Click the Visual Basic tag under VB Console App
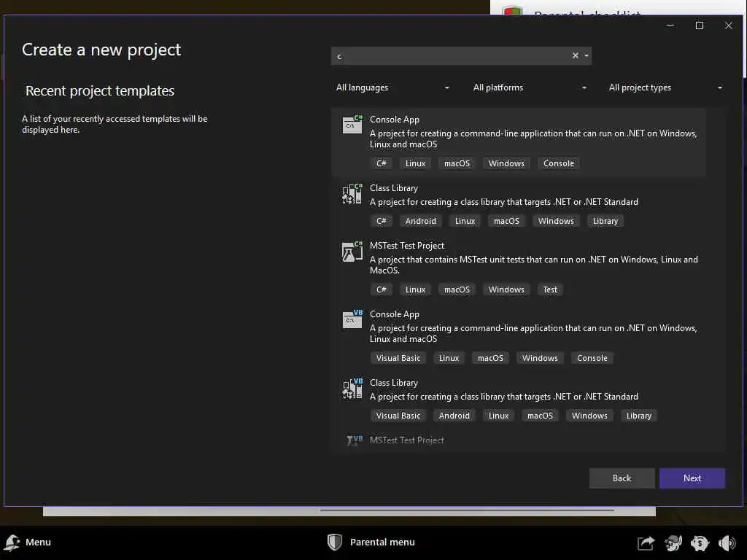The image size is (747, 560). tap(398, 358)
